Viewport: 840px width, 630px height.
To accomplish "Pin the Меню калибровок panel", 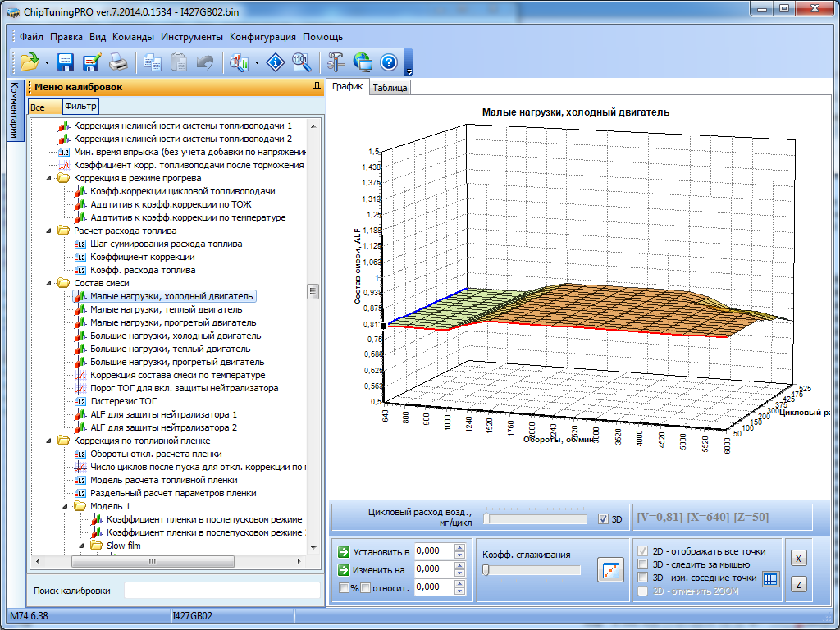I will [317, 87].
